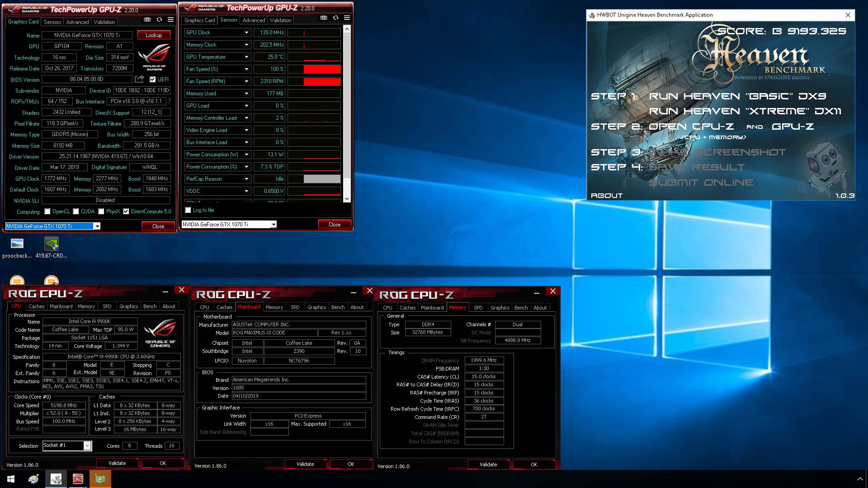Open Windows Start menu
868x488 pixels.
point(11,479)
